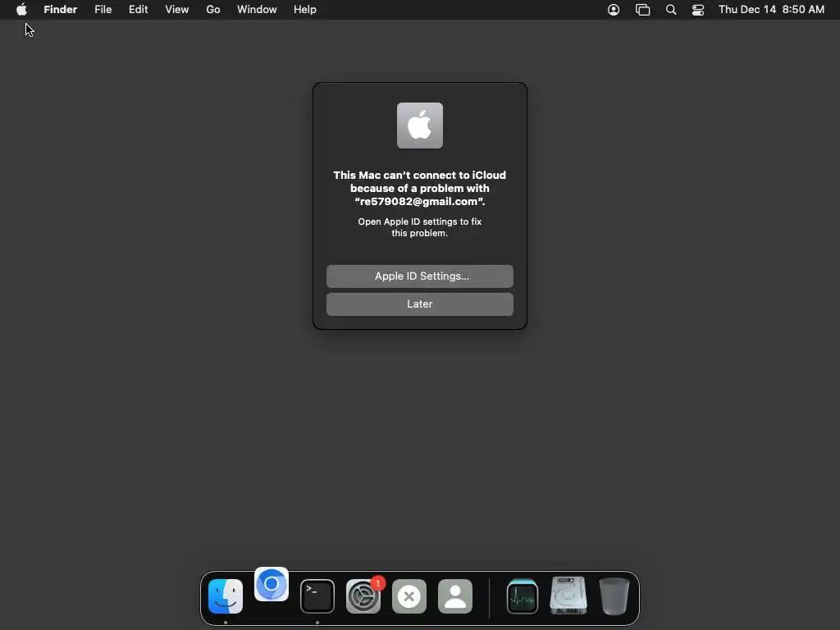The image size is (840, 630).
Task: Click the "re579082@gmail.com" text in dialog
Action: coord(420,202)
